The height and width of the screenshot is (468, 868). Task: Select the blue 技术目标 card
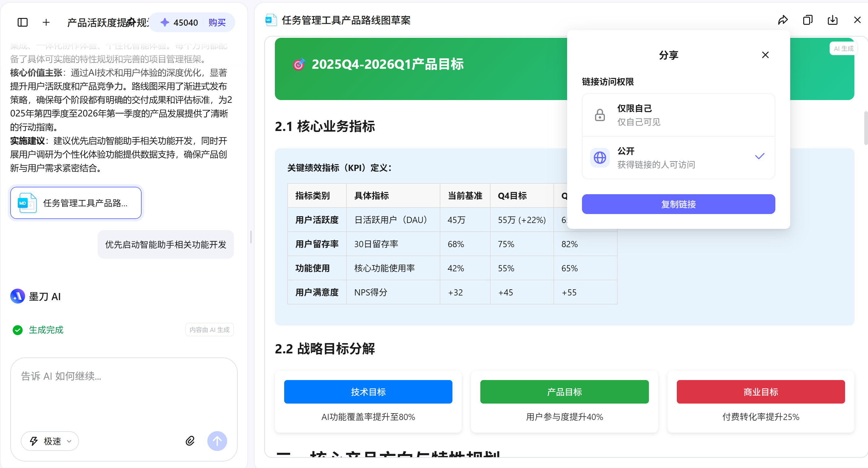click(x=368, y=391)
